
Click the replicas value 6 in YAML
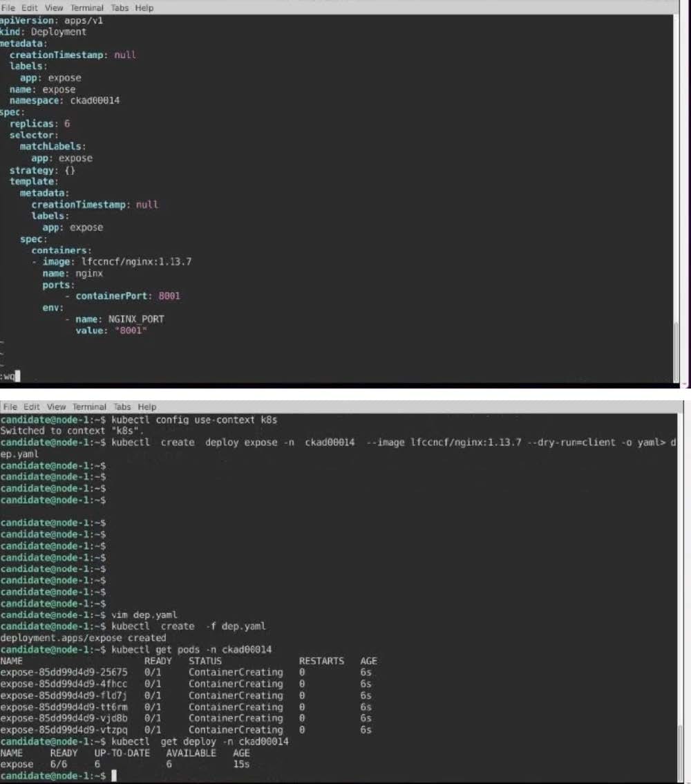pos(67,124)
